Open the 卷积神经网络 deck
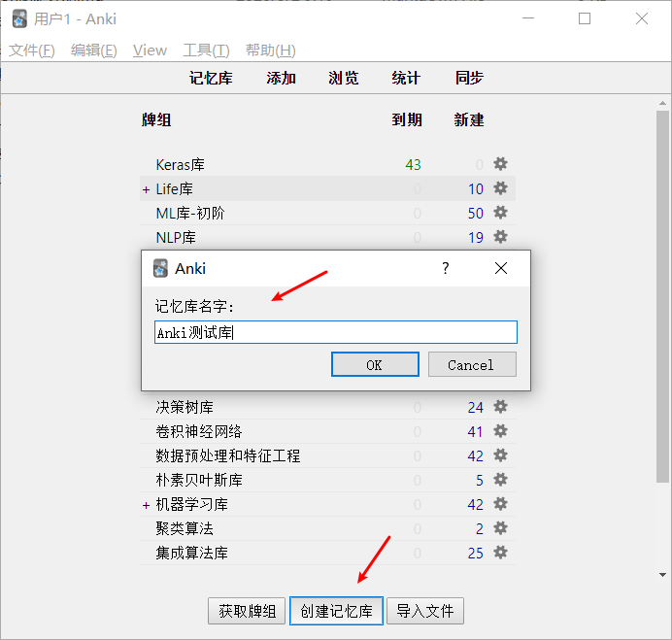Image resolution: width=672 pixels, height=640 pixels. (x=199, y=431)
